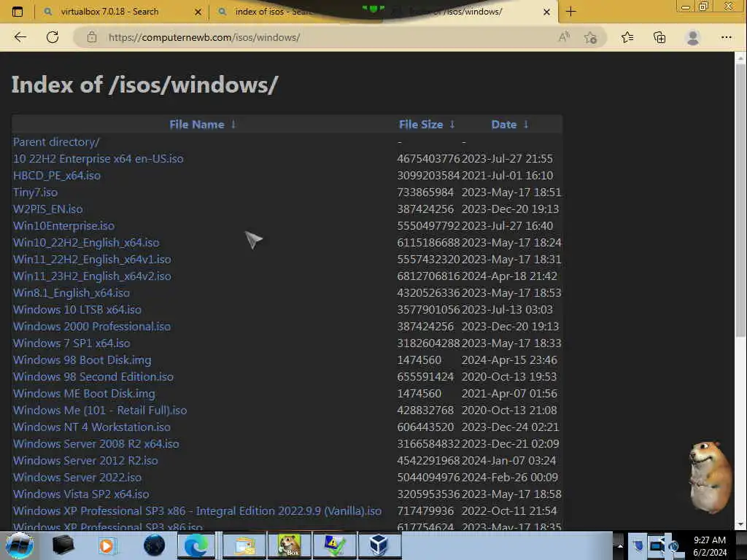Download Windows 98 Boot Disk.img
The height and width of the screenshot is (560, 747).
(x=82, y=359)
